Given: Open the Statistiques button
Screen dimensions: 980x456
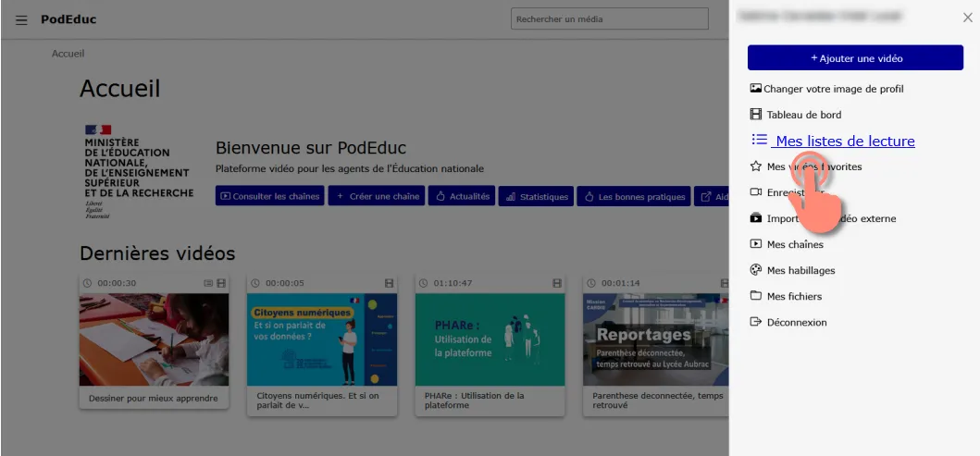Looking at the screenshot, I should point(536,196).
